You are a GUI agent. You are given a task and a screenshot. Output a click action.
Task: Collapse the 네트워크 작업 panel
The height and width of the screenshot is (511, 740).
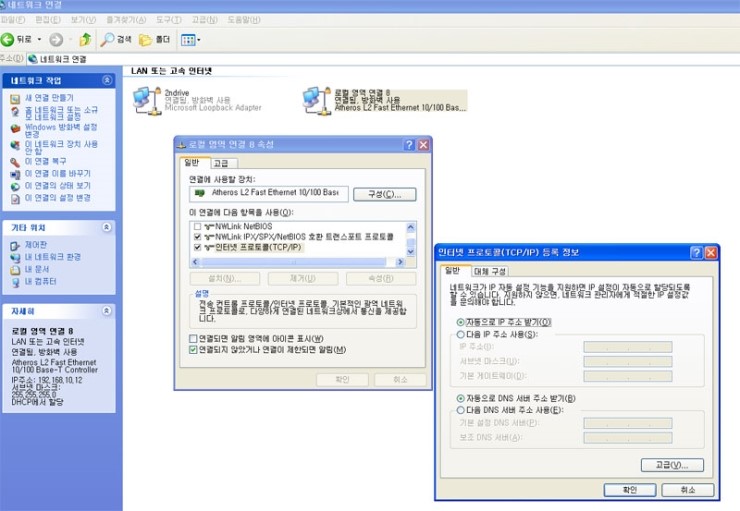point(106,80)
